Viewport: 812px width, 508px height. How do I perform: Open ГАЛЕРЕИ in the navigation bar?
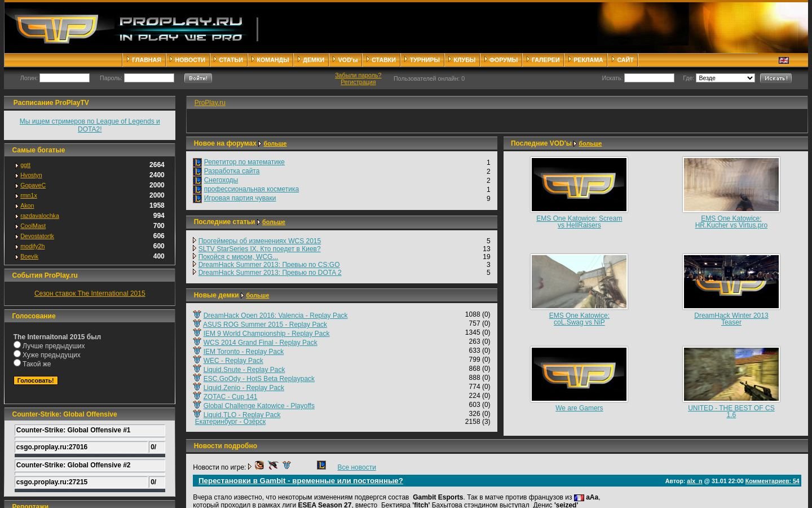tap(545, 60)
